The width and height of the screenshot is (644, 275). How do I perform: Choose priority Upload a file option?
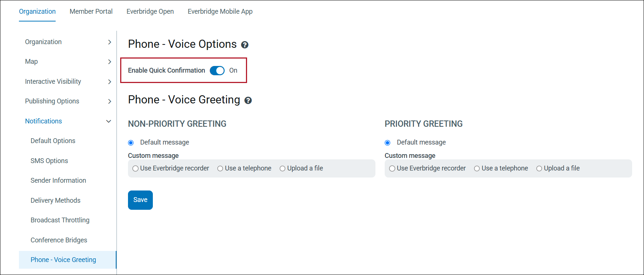tap(539, 169)
